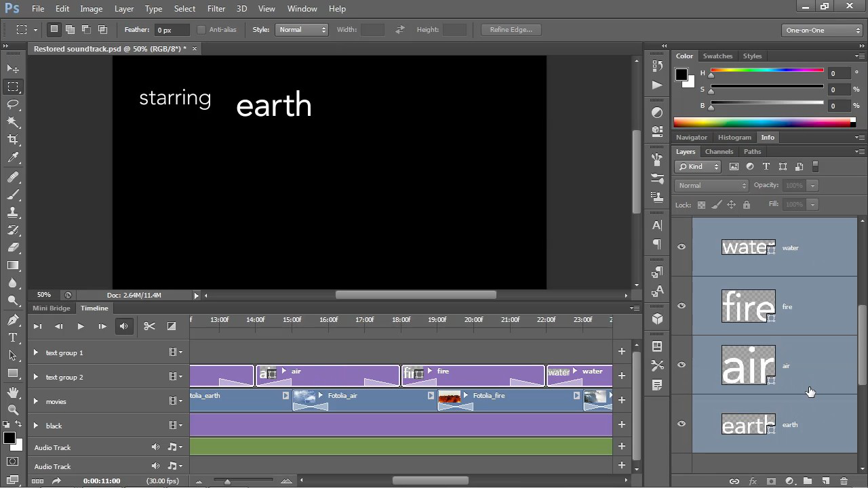Screen dimensions: 868x488
Task: Hide the water layer
Action: pos(682,247)
